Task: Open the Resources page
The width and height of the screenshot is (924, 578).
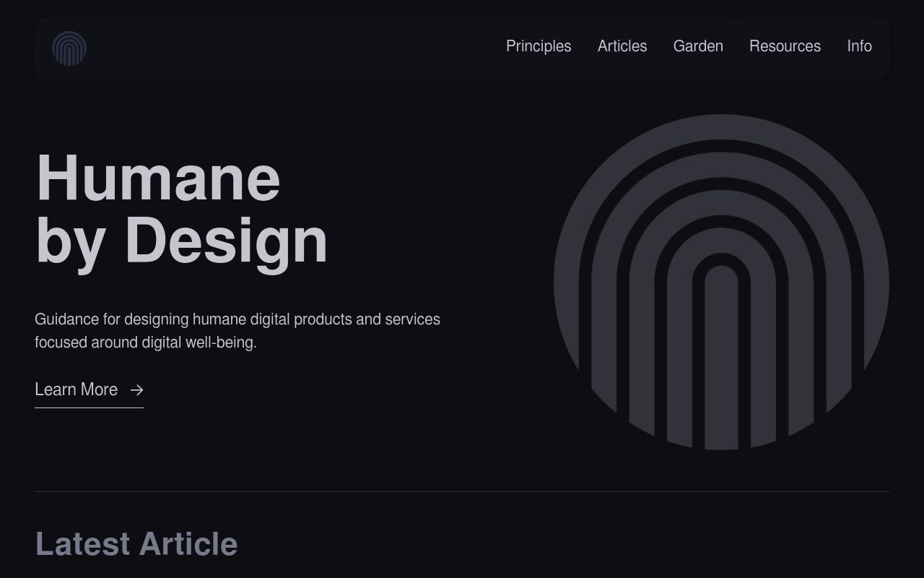Action: tap(785, 46)
